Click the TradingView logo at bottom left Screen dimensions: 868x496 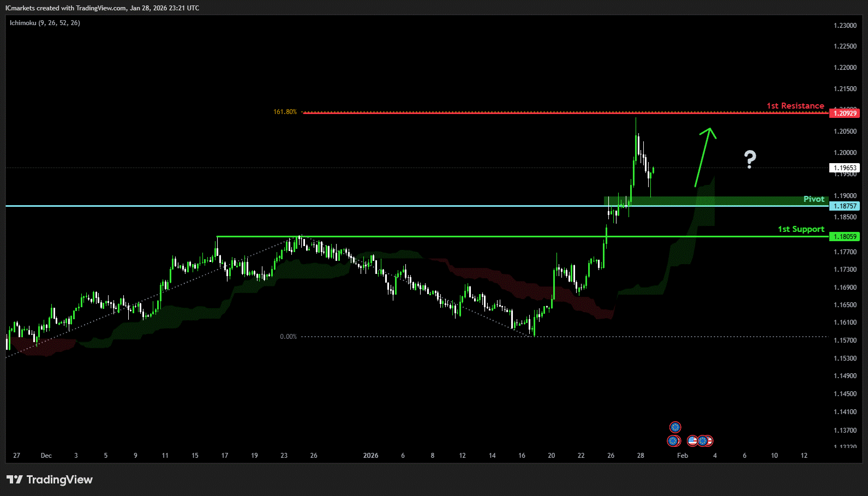50,480
